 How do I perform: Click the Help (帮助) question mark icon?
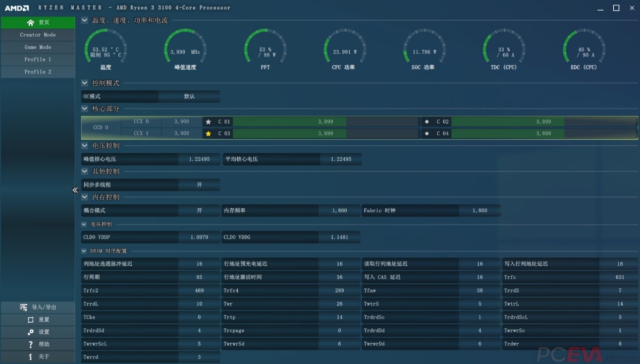30,344
